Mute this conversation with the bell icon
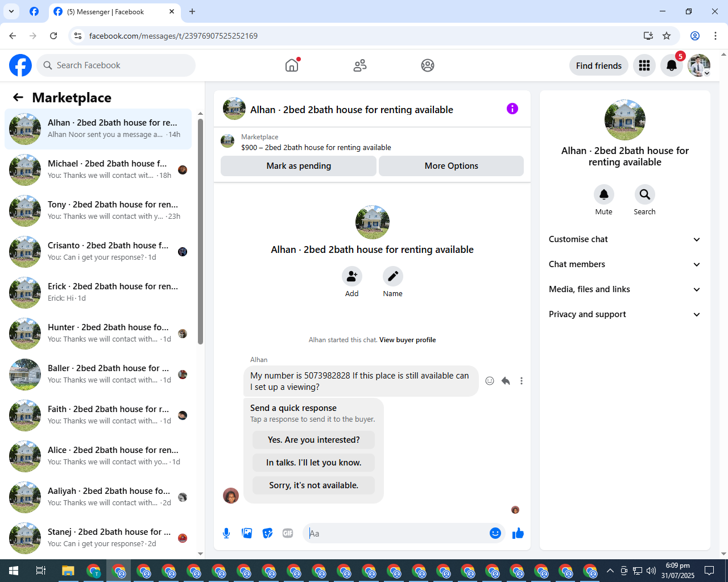728x582 pixels. point(604,194)
